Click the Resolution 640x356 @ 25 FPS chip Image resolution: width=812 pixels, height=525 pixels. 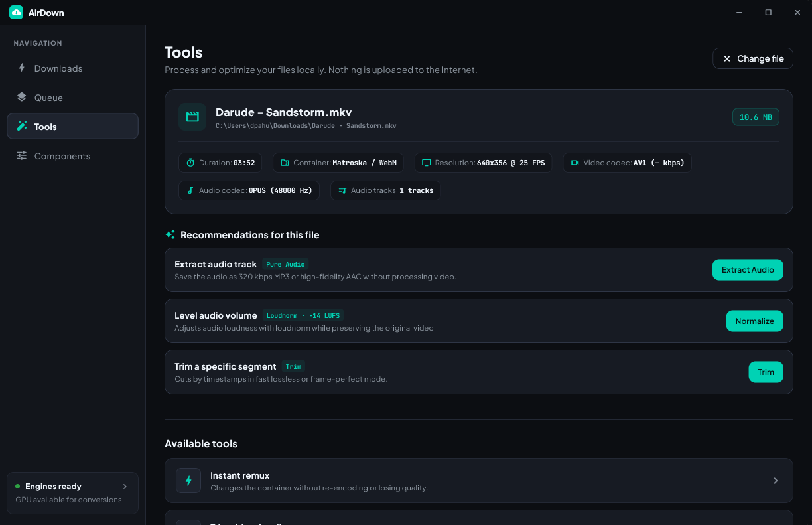tap(484, 163)
